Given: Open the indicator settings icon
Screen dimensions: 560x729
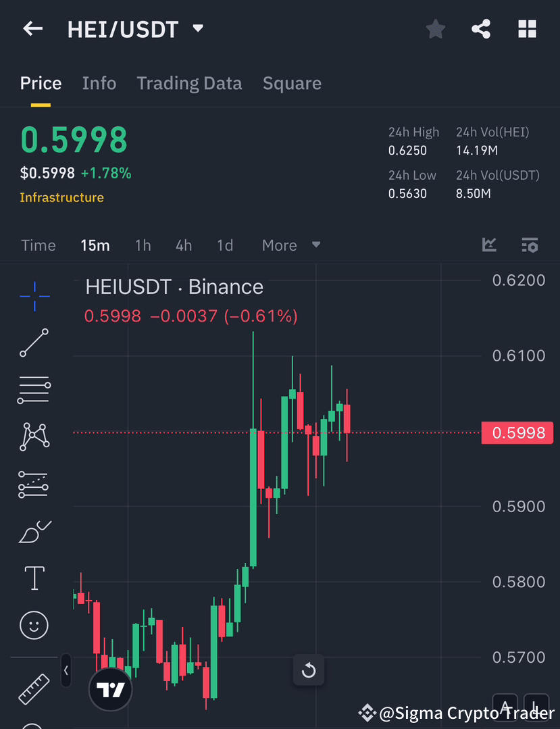Looking at the screenshot, I should pos(530,245).
